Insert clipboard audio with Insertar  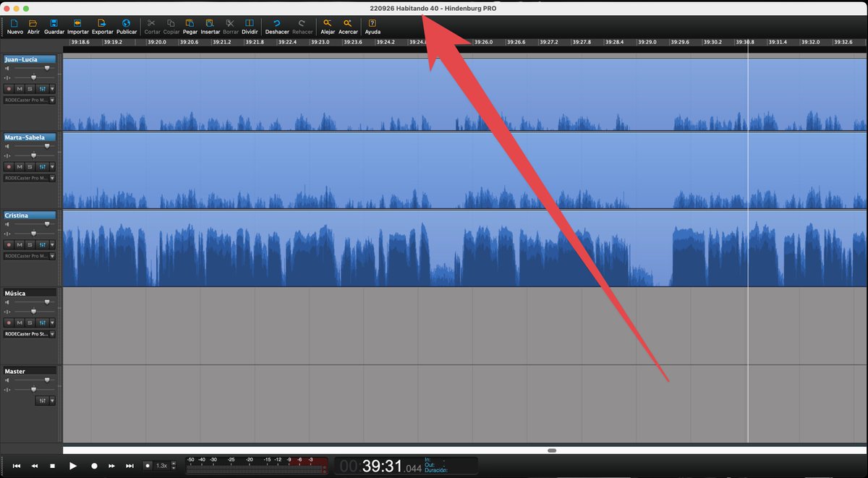pos(210,27)
